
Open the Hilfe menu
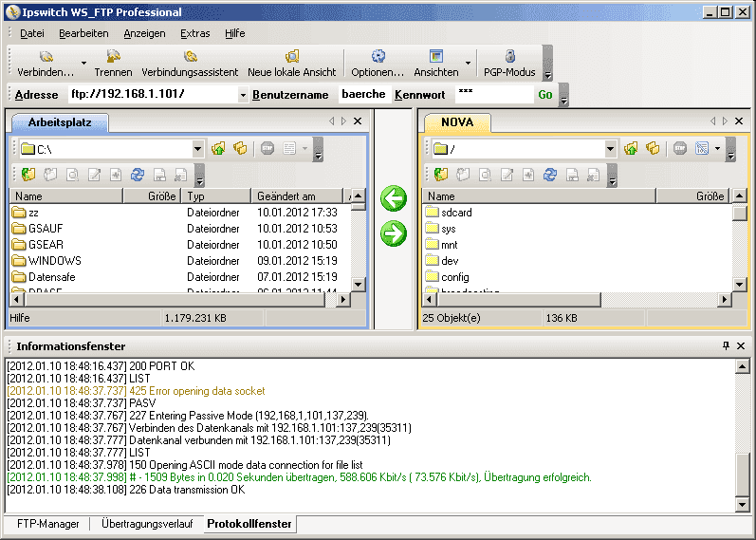point(235,33)
